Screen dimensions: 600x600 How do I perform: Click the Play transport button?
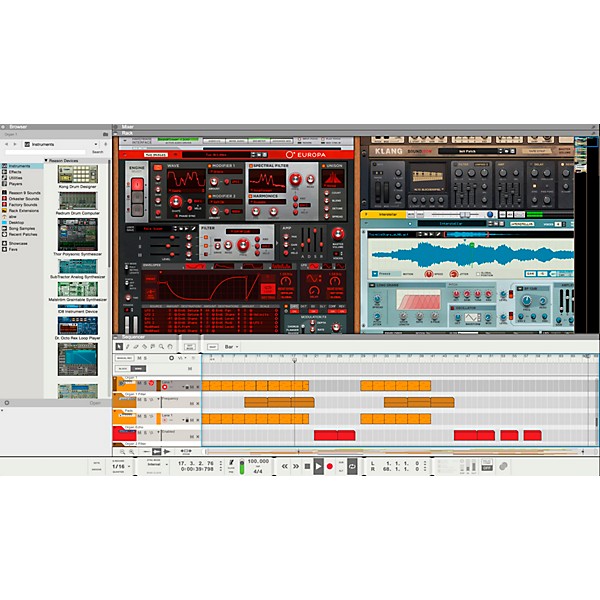point(318,466)
